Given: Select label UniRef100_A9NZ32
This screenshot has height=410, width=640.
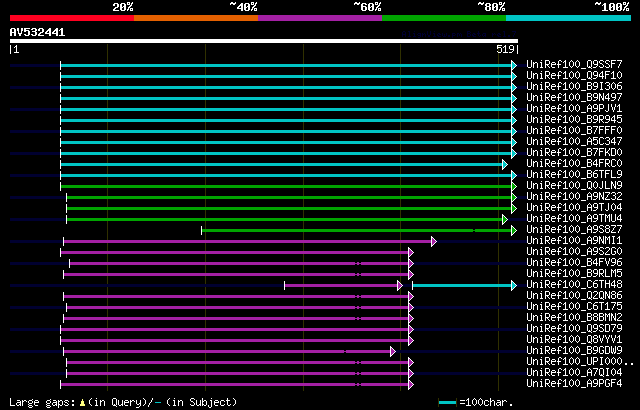Looking at the screenshot, I should point(574,197).
